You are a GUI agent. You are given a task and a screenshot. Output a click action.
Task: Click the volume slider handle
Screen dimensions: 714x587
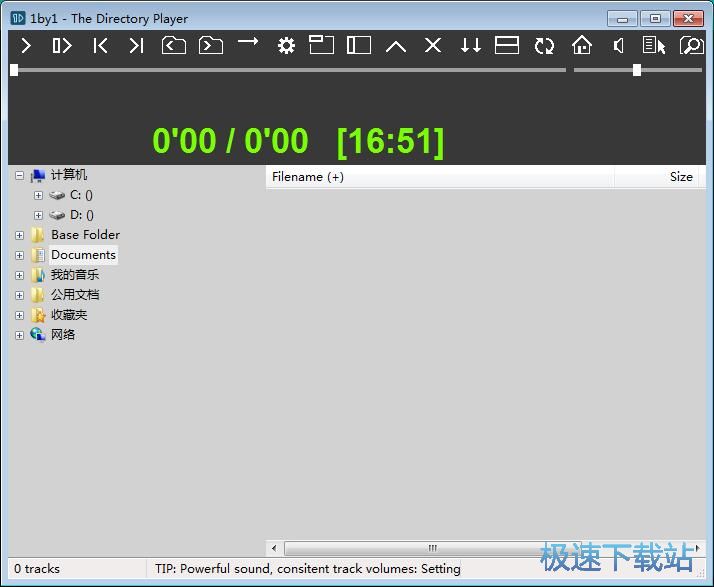point(637,70)
